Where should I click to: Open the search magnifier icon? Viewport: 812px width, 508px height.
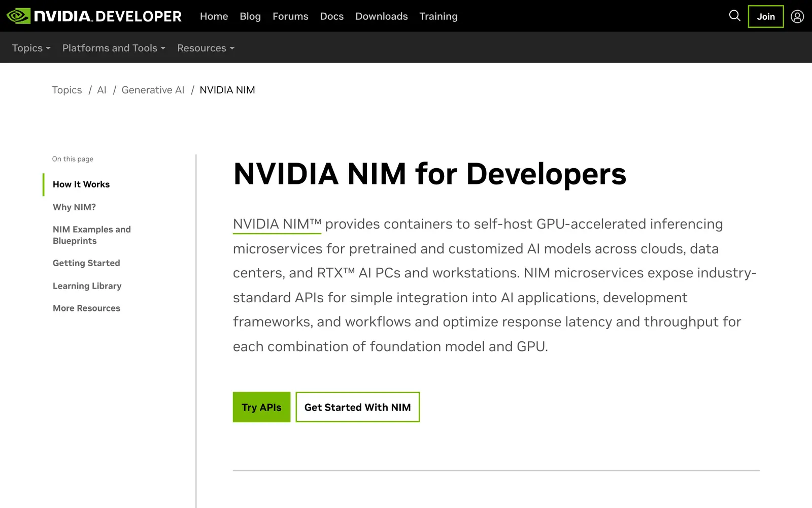734,16
